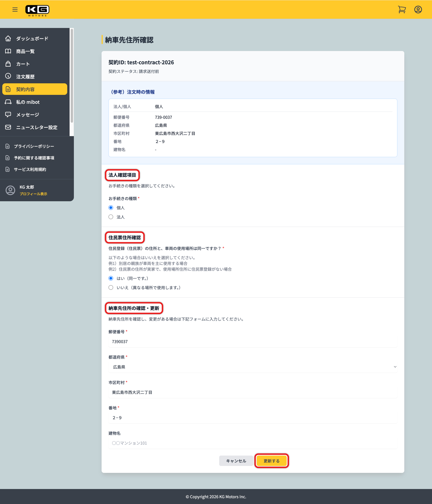Click the envelope icon for ニュースレター設定

point(8,127)
